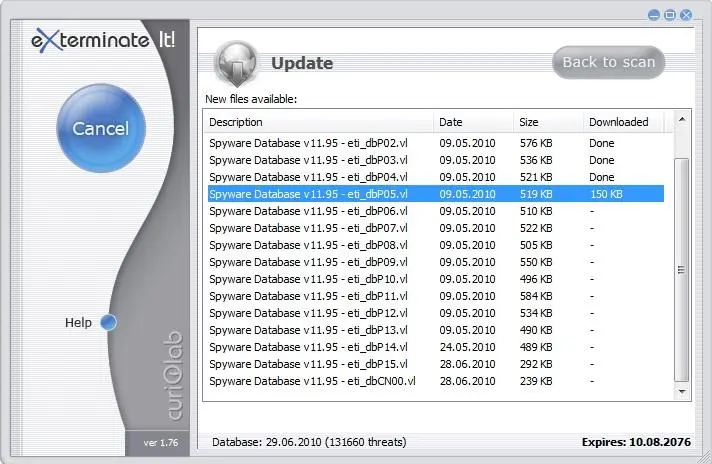
Task: Maximize the Exterminate It window
Action: tap(670, 15)
